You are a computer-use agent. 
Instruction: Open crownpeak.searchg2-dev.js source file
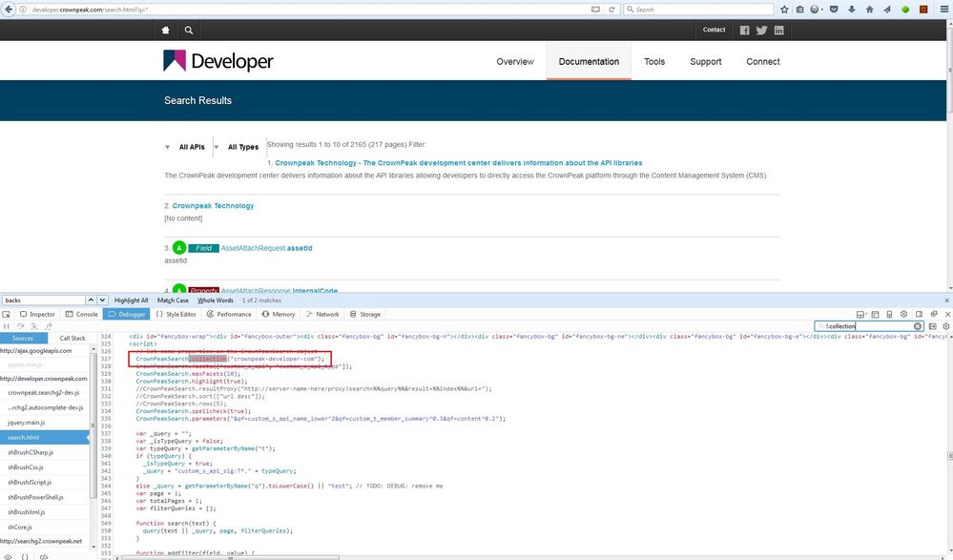(45, 393)
